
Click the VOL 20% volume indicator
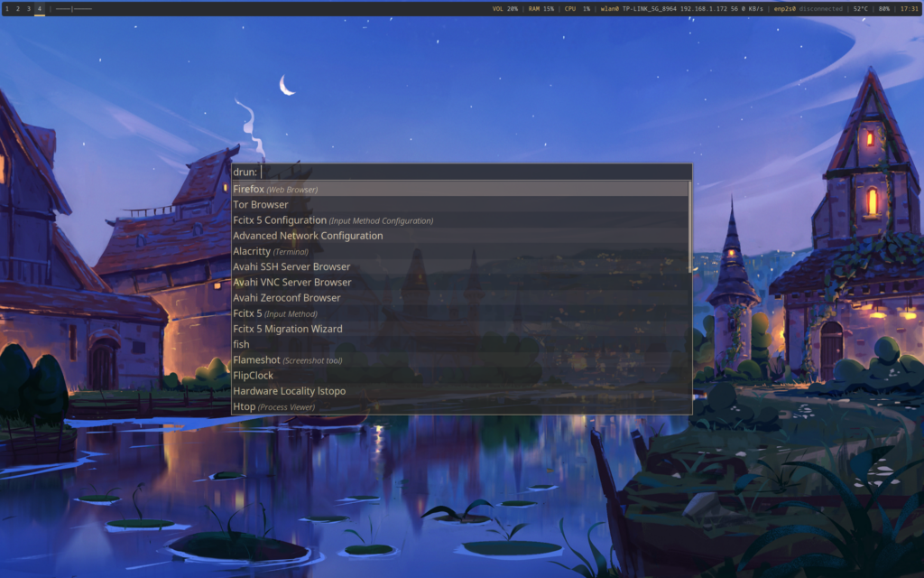pyautogui.click(x=504, y=8)
